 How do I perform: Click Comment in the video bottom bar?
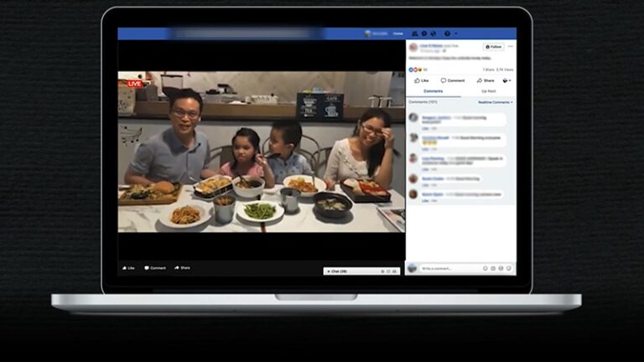[155, 268]
